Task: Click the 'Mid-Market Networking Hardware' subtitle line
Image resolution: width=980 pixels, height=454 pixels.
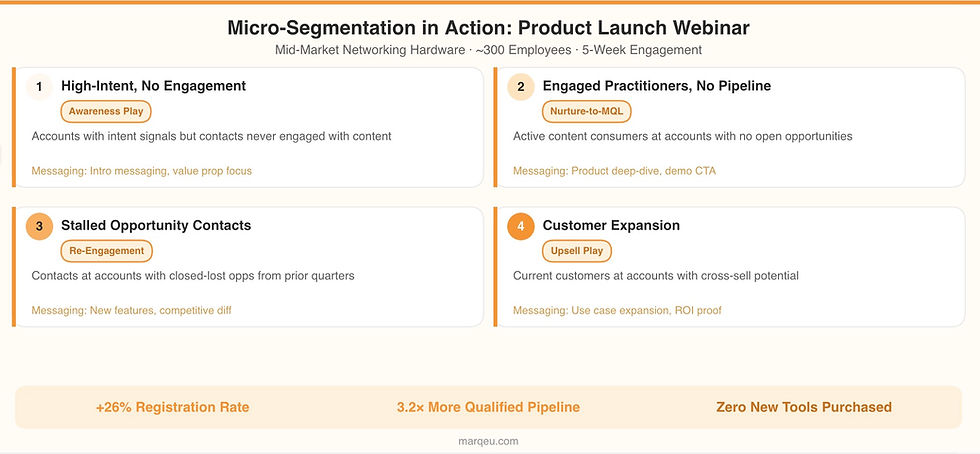Action: [x=488, y=50]
